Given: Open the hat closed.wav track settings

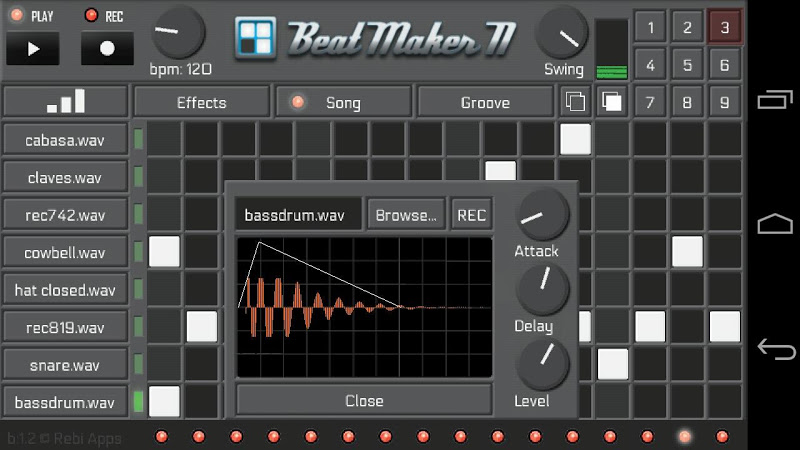Looking at the screenshot, I should [65, 289].
